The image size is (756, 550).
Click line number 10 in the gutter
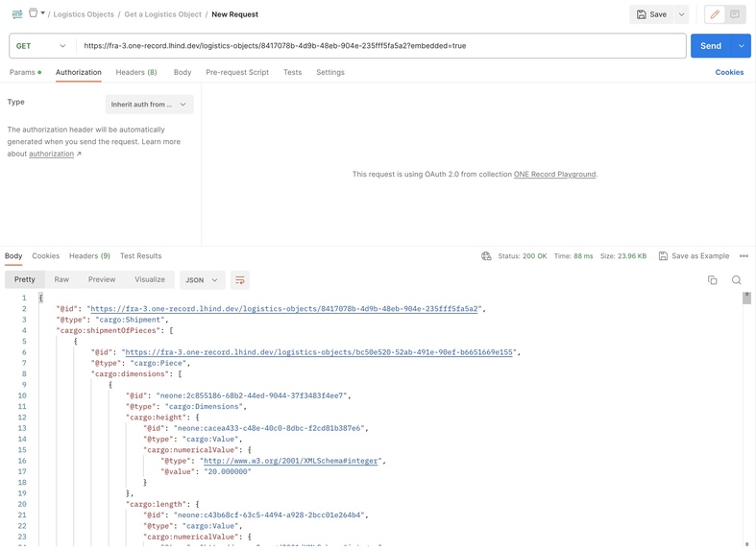22,395
